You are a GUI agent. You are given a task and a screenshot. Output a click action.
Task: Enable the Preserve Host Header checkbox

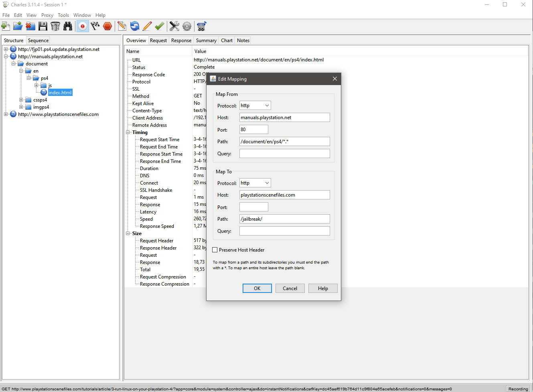pyautogui.click(x=215, y=250)
